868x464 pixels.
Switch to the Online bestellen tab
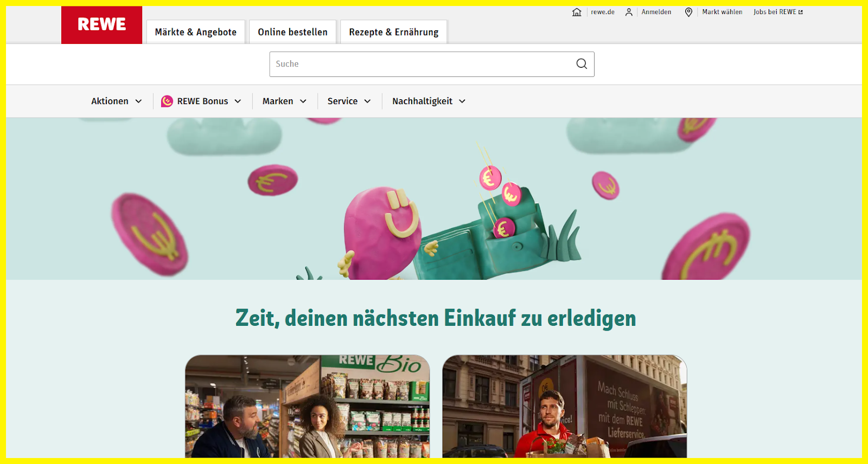tap(293, 32)
